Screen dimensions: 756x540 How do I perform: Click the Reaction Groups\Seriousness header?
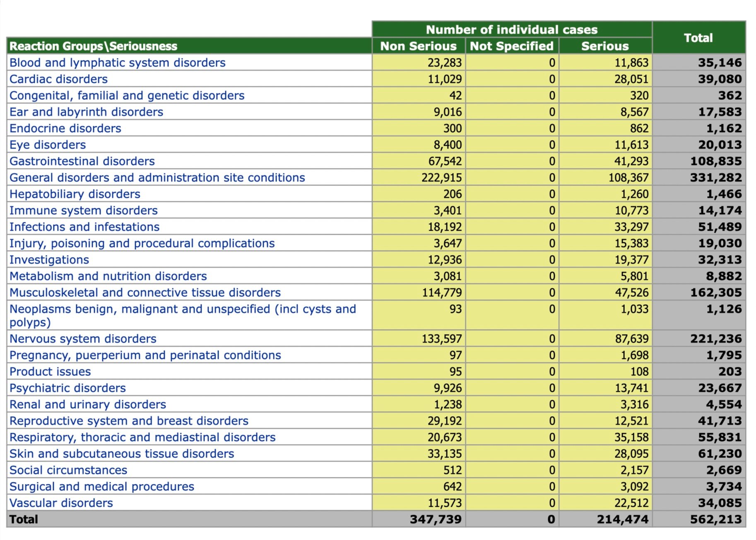tap(93, 46)
